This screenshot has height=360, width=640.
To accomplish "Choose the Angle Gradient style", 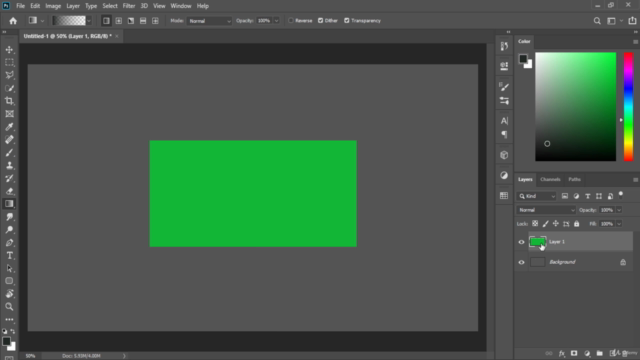I will 131,21.
